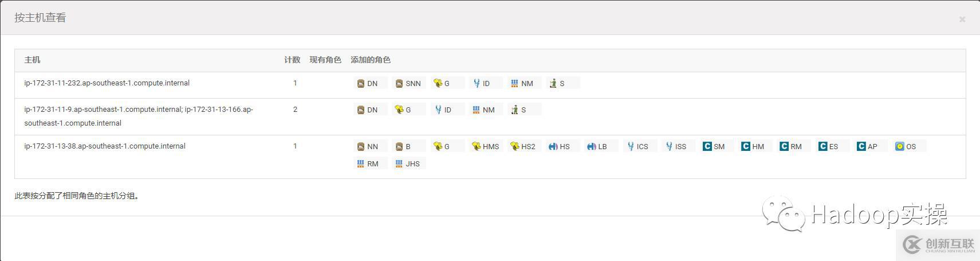Click the 添加的角色 column header
This screenshot has height=261, width=980.
371,60
